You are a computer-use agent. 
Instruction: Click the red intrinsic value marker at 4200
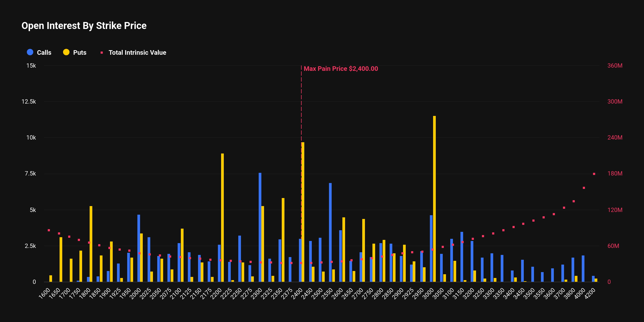click(594, 174)
